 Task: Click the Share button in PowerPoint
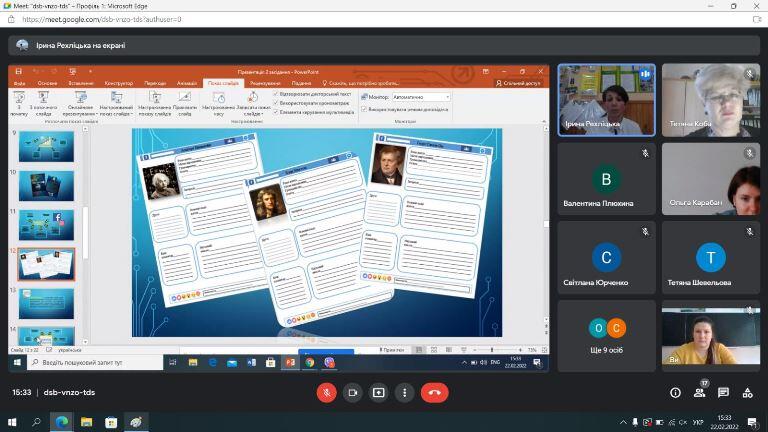[518, 83]
